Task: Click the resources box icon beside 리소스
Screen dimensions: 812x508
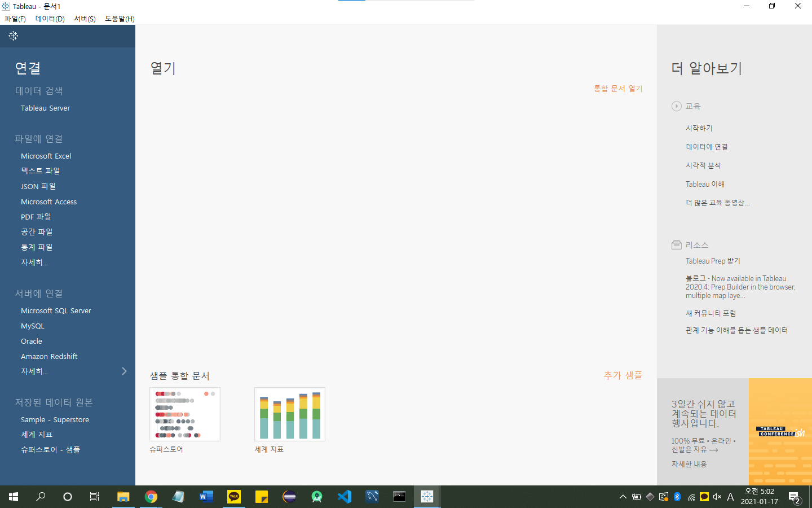Action: [x=677, y=245]
